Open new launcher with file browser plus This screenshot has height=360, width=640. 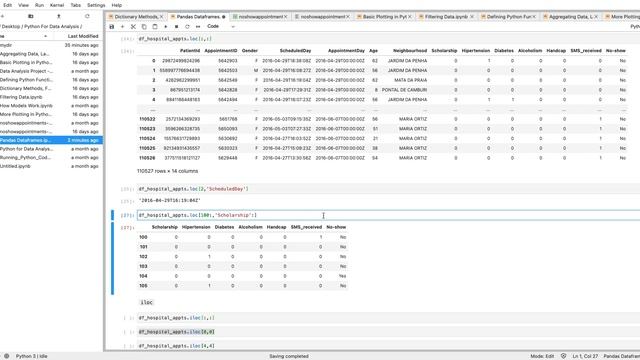[2, 16]
